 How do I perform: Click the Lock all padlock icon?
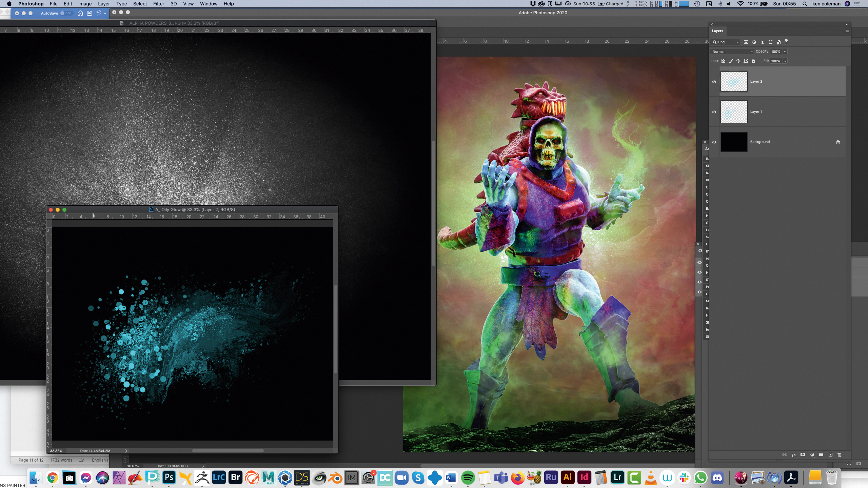click(753, 61)
